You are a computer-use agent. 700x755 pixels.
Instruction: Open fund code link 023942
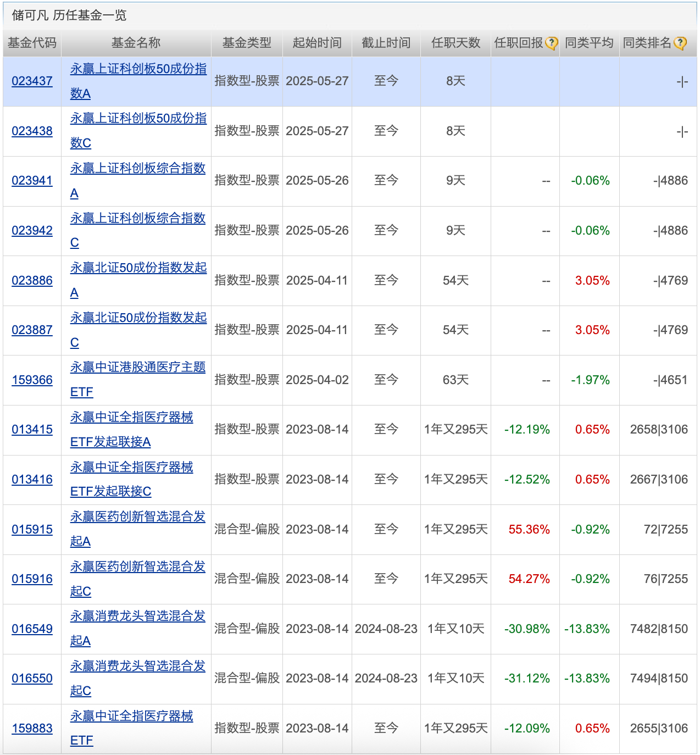(32, 231)
